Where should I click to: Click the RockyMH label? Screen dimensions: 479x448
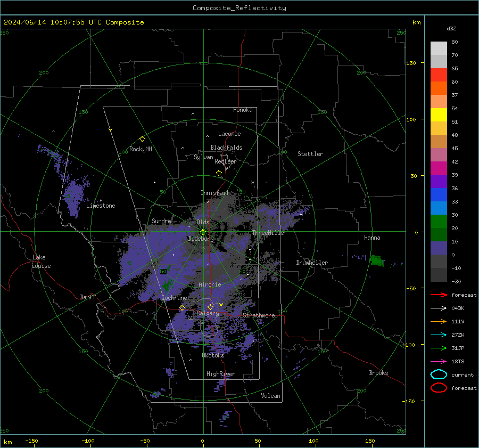tap(141, 149)
